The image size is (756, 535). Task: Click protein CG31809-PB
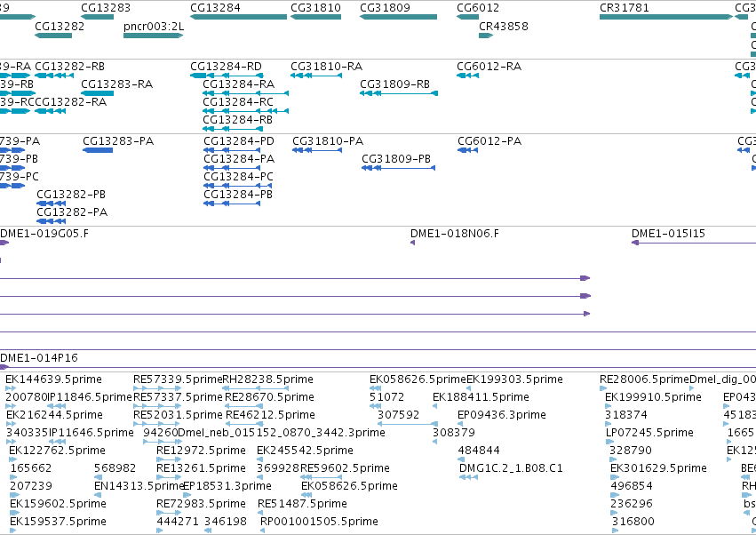click(398, 168)
